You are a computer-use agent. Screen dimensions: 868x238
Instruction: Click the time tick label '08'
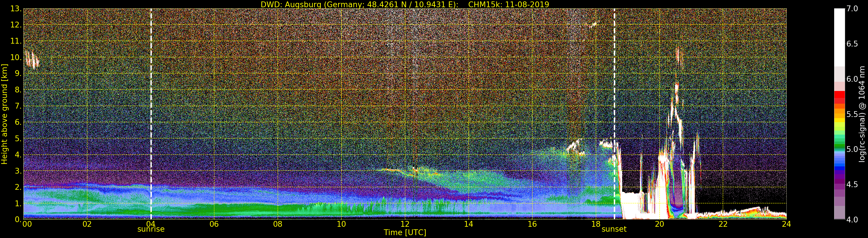(x=278, y=224)
